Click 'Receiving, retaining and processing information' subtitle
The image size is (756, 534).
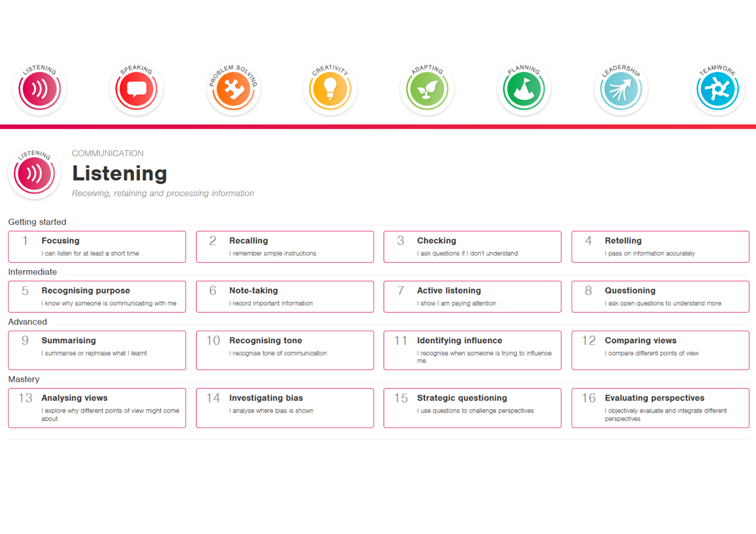(x=163, y=193)
